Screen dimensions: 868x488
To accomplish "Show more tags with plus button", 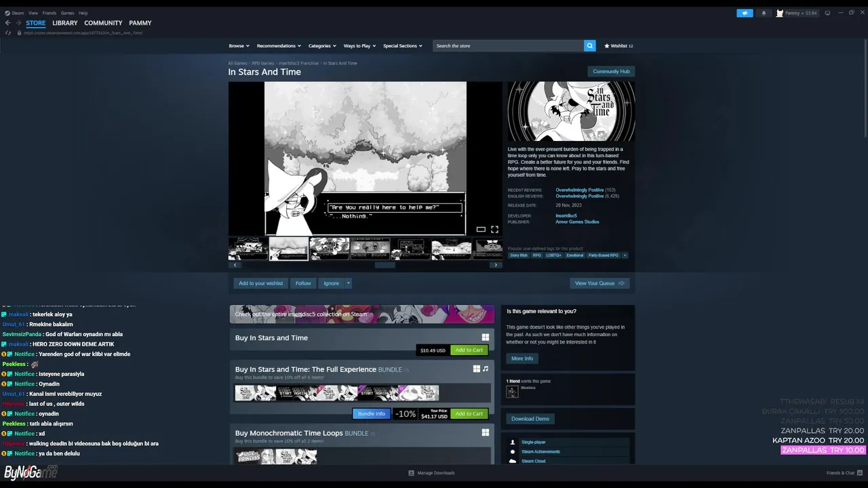I will (625, 256).
